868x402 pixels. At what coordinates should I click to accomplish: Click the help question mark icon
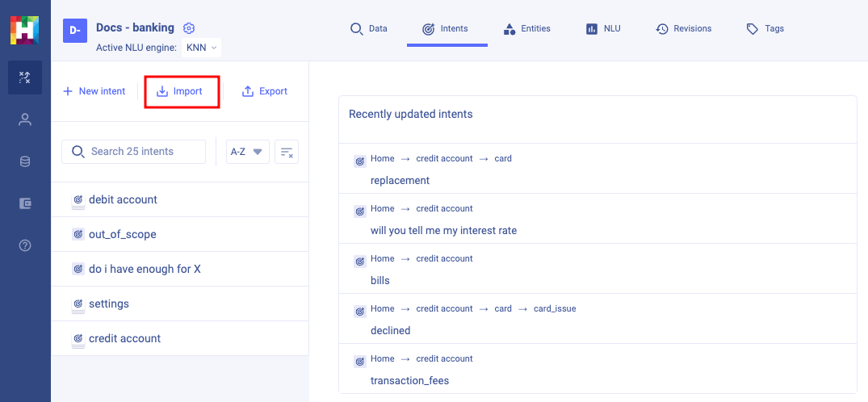(25, 245)
